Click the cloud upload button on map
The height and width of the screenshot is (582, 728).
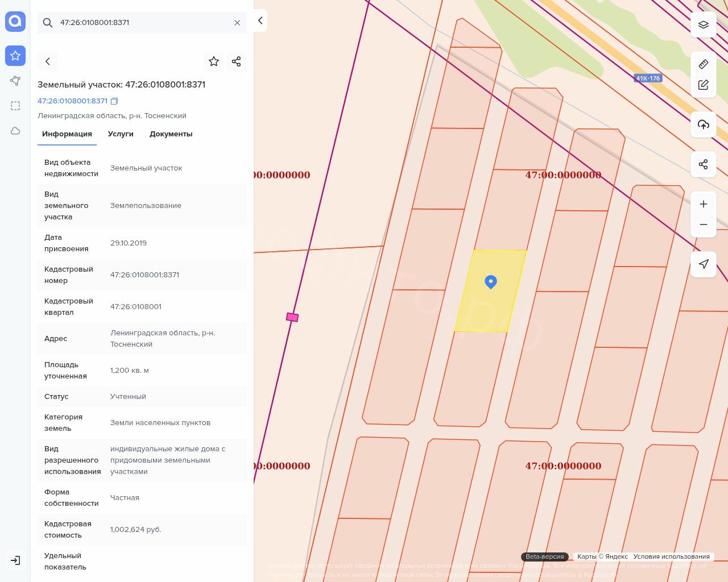pyautogui.click(x=704, y=124)
